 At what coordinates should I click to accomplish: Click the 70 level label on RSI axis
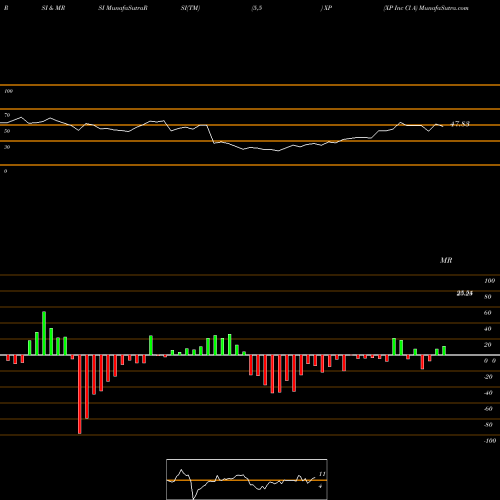[7, 115]
